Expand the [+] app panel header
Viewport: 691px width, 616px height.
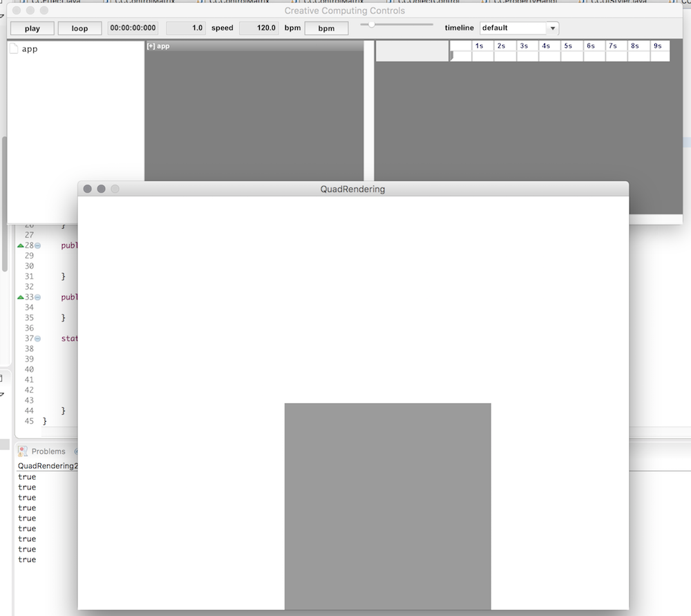coord(158,46)
